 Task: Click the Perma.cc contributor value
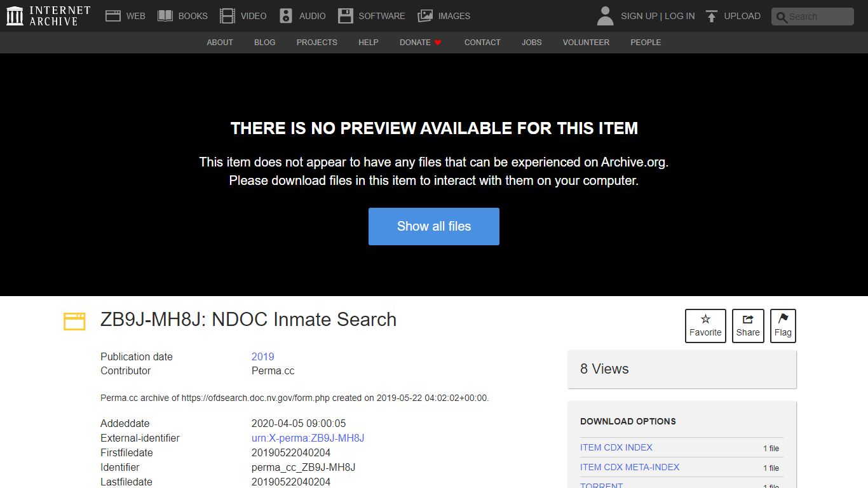click(x=273, y=370)
